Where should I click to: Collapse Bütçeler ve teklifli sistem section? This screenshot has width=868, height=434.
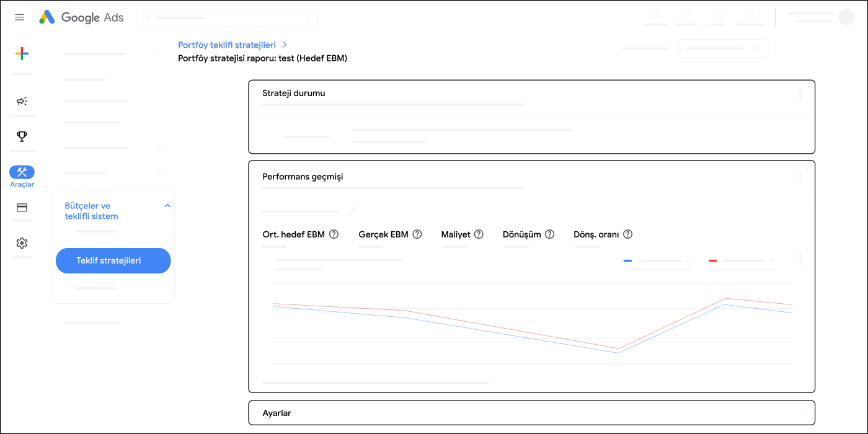[167, 206]
